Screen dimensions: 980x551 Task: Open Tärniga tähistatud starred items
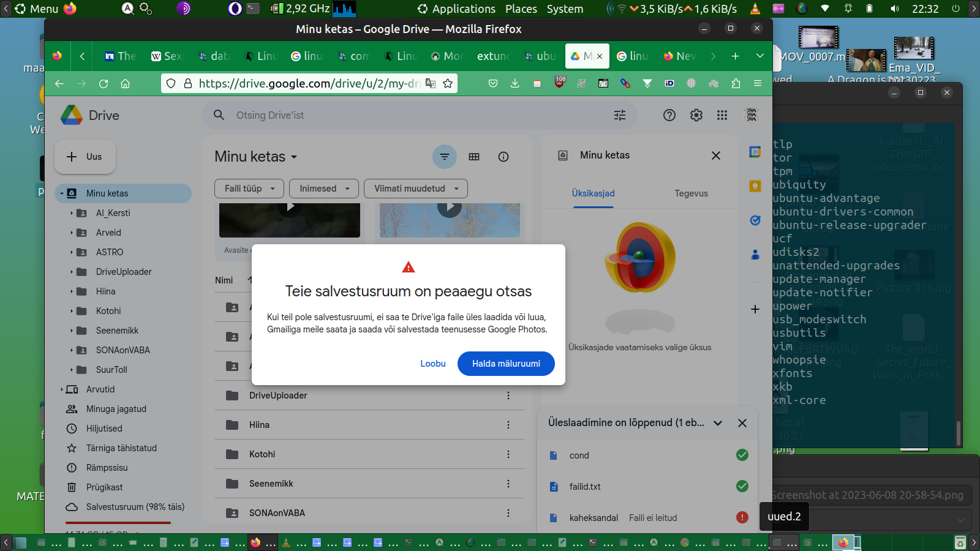pyautogui.click(x=121, y=448)
